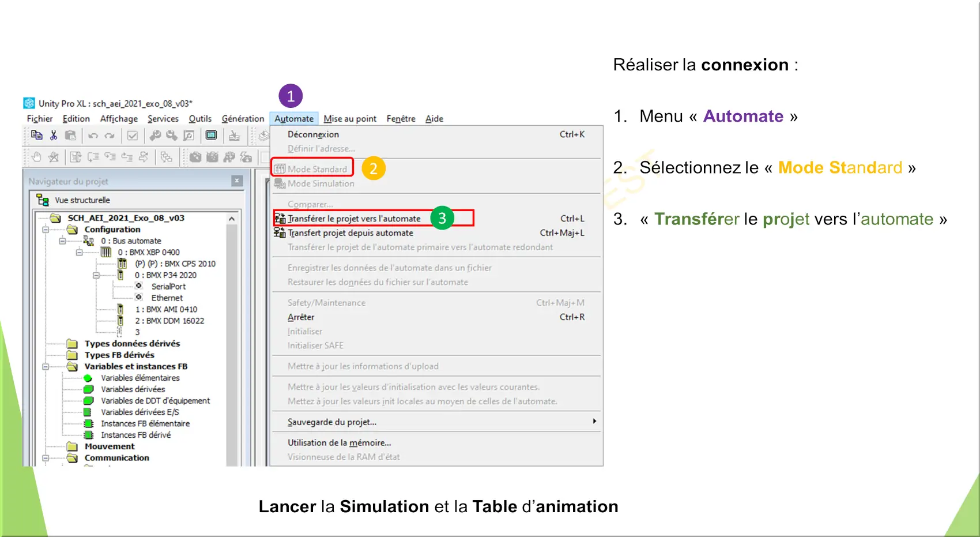
Task: Select Types FB dérivés folder
Action: (119, 355)
